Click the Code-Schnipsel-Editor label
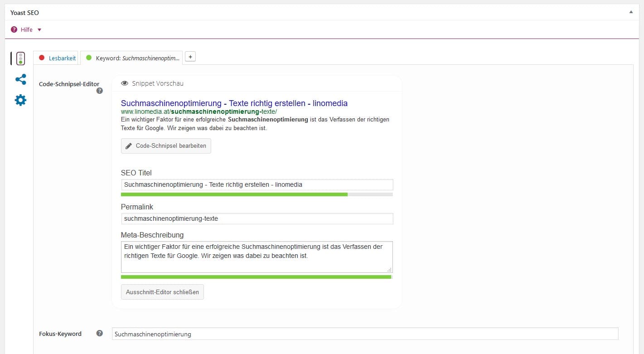 (69, 84)
